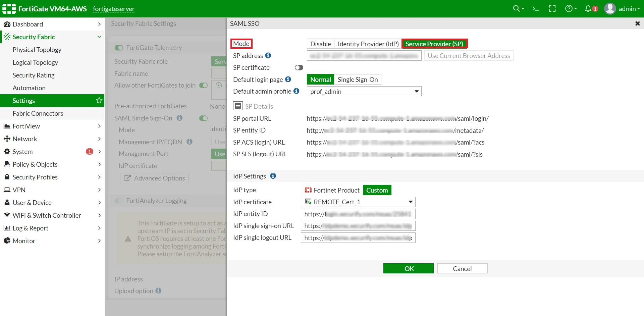Select Identity Provider (IdP) mode
Image resolution: width=644 pixels, height=316 pixels.
(x=368, y=44)
